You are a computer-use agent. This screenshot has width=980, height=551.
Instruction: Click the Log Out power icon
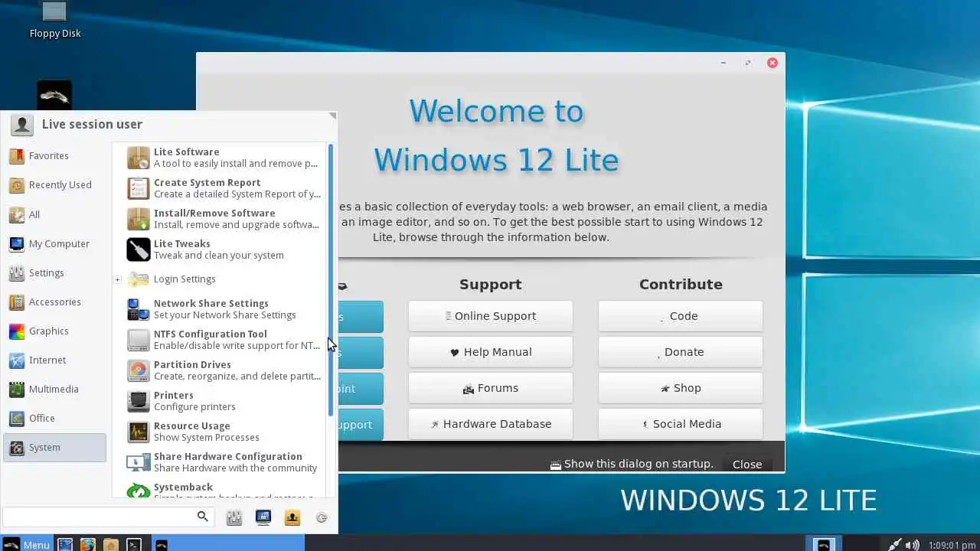322,518
